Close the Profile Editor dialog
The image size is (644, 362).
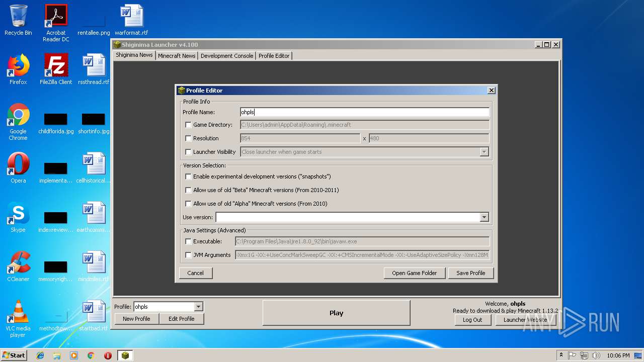coord(492,90)
